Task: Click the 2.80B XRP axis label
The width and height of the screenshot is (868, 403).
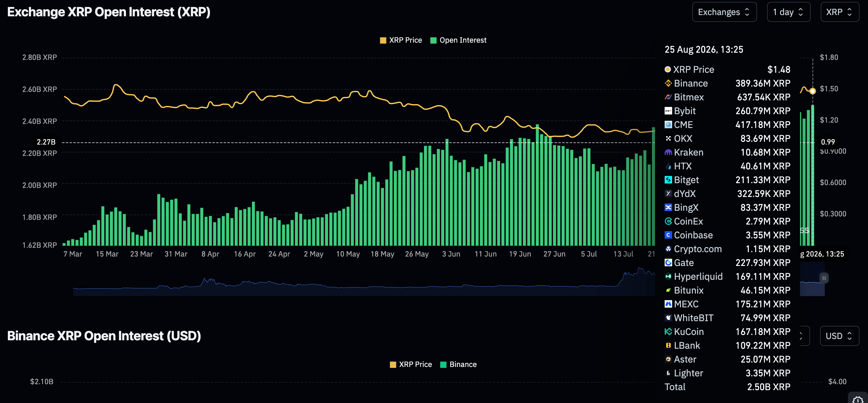Action: pos(39,57)
